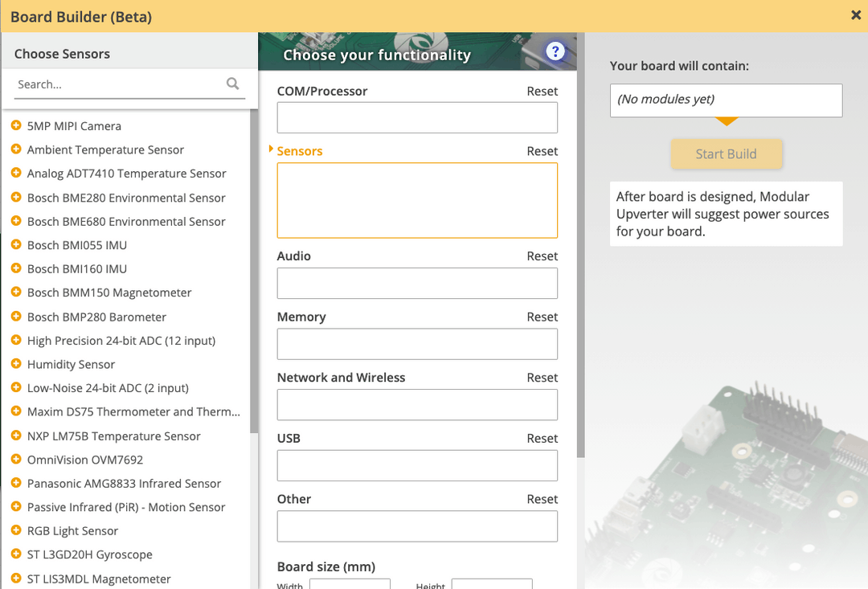Screen dimensions: 868x589
Task: Reset the USB selection
Action: 542,439
